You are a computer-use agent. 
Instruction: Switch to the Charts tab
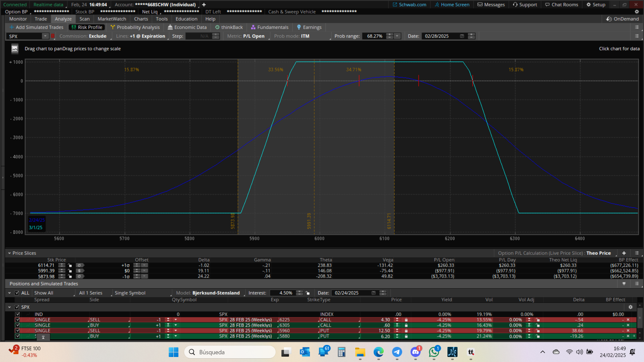pyautogui.click(x=141, y=19)
